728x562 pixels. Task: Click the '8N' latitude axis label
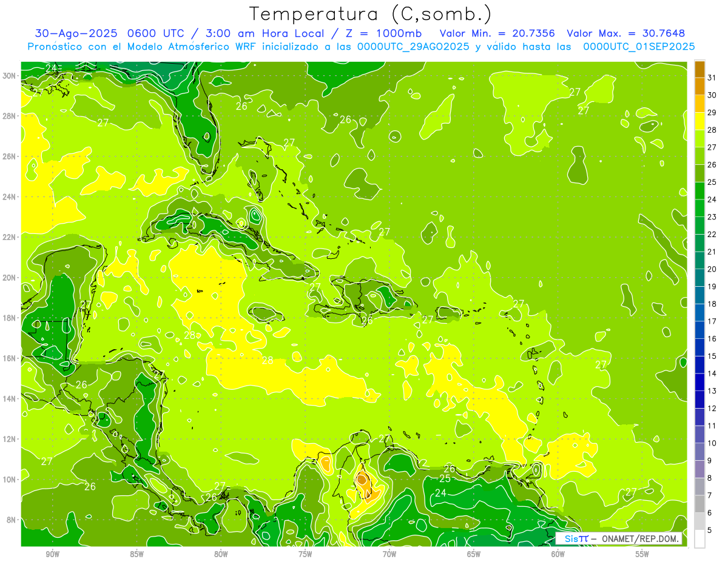pyautogui.click(x=12, y=520)
